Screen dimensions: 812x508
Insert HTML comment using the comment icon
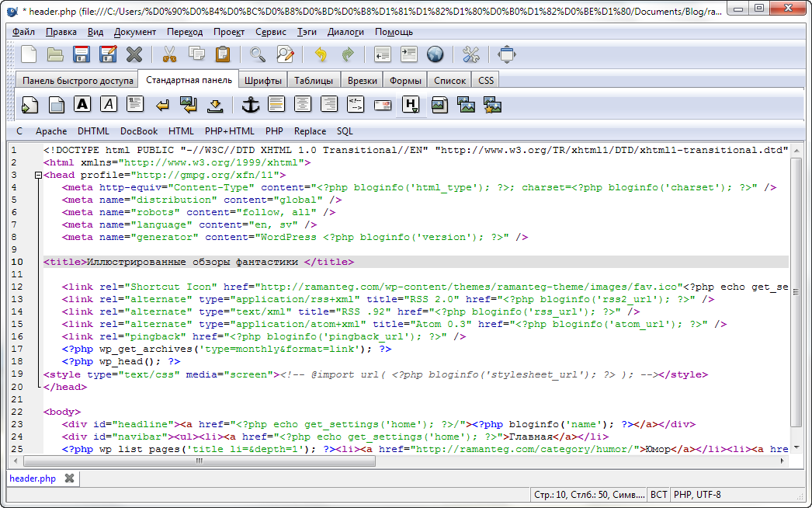[x=356, y=105]
